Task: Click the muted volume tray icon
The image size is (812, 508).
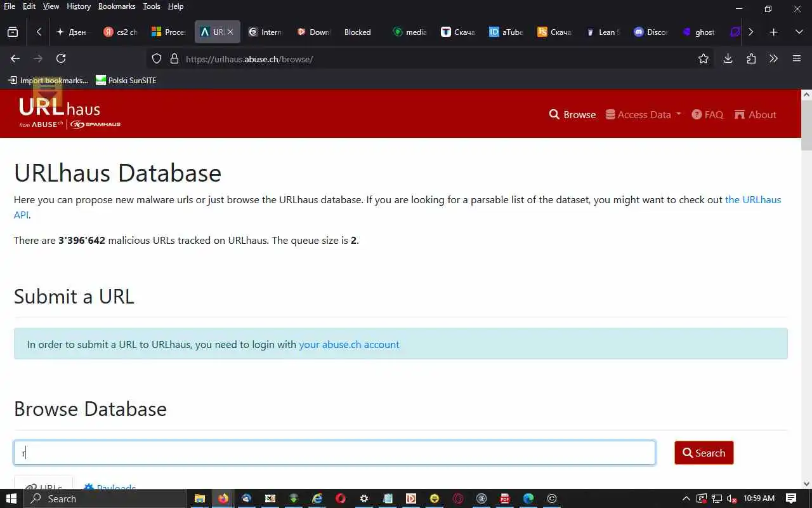Action: point(732,498)
